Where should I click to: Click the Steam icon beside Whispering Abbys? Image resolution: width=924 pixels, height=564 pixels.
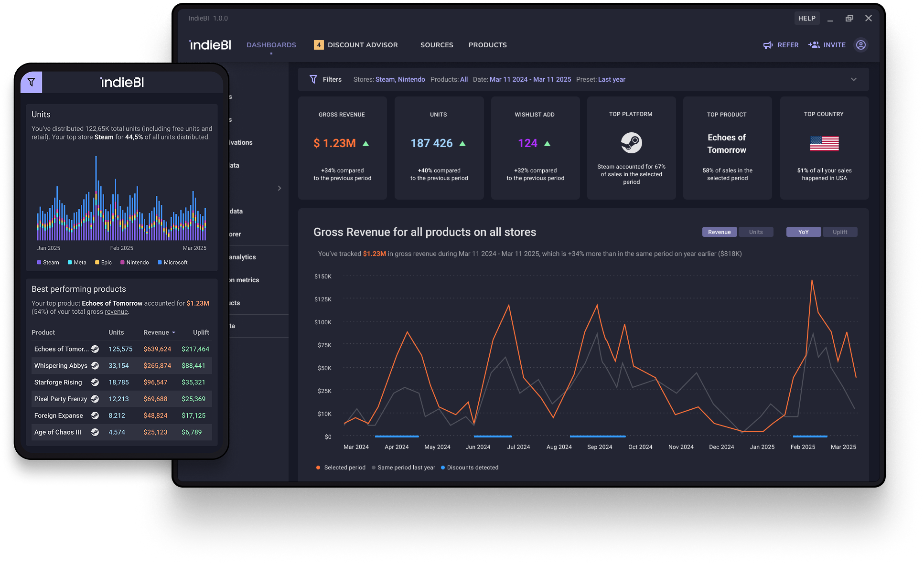[95, 366]
